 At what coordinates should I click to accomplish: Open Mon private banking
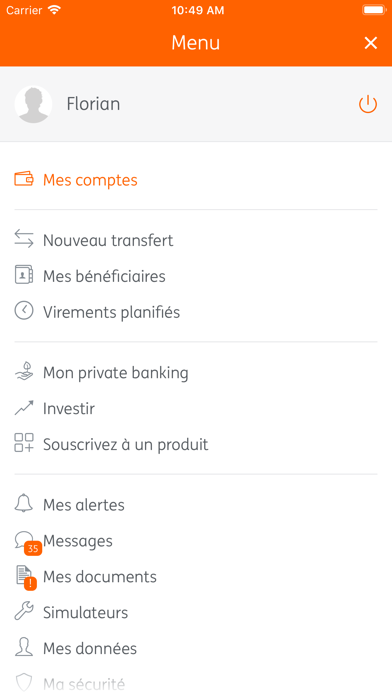115,372
